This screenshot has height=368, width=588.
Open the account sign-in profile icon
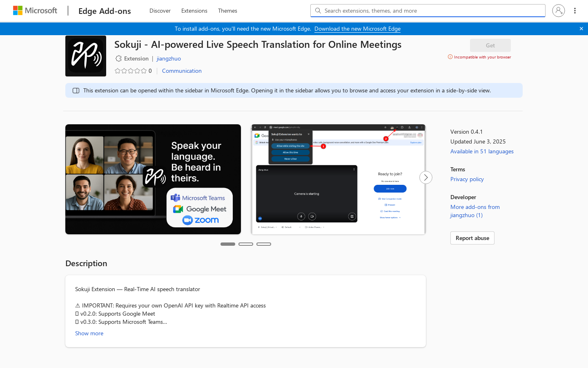pos(558,11)
